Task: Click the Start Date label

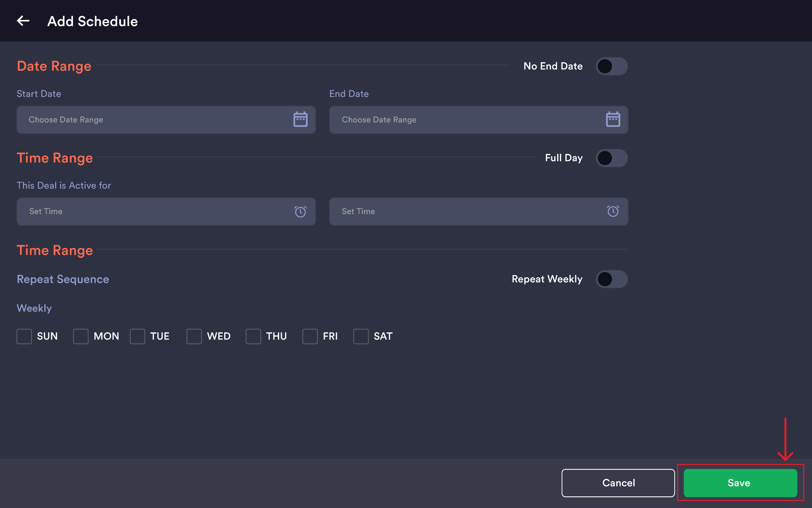Action: click(x=39, y=94)
